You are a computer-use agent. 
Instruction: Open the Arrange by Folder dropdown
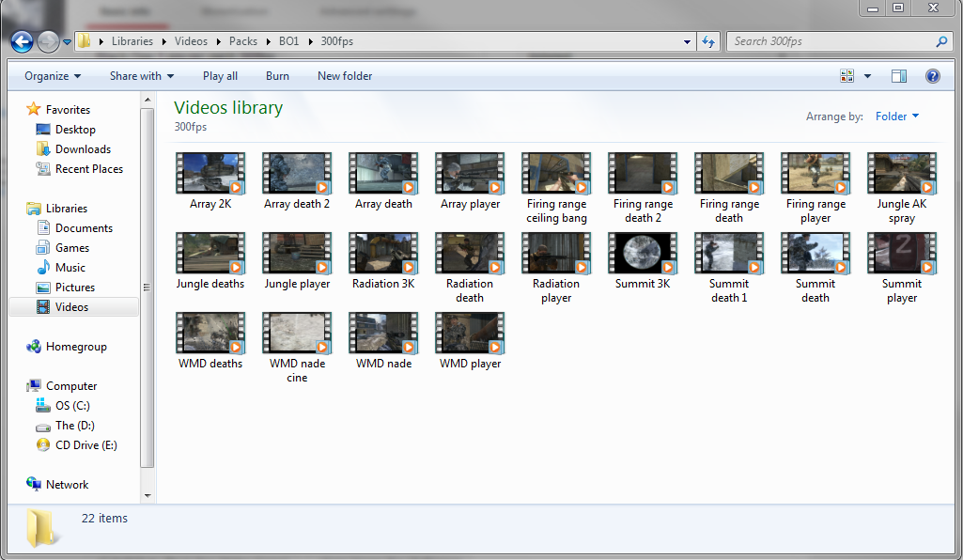pyautogui.click(x=897, y=117)
